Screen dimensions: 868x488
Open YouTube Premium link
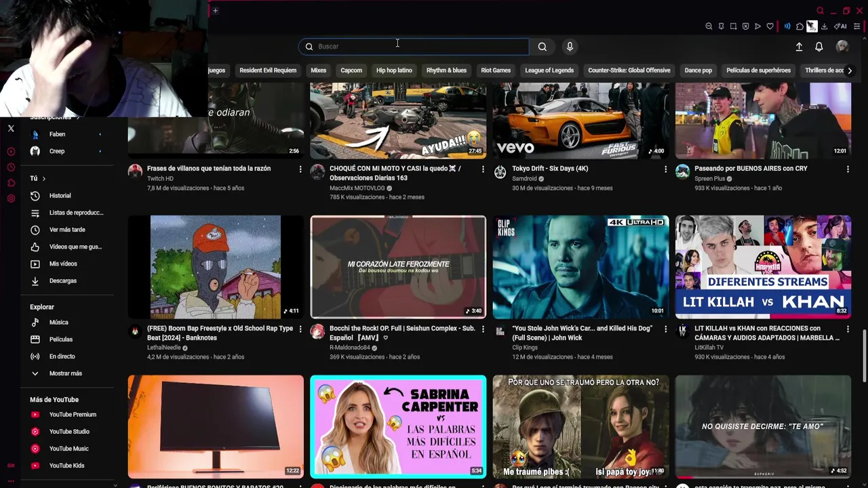68,415
